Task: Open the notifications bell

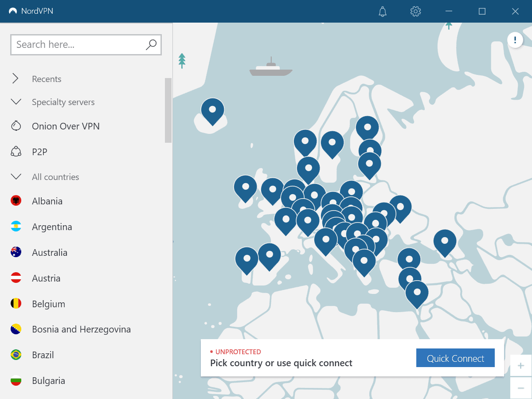Action: pyautogui.click(x=382, y=12)
